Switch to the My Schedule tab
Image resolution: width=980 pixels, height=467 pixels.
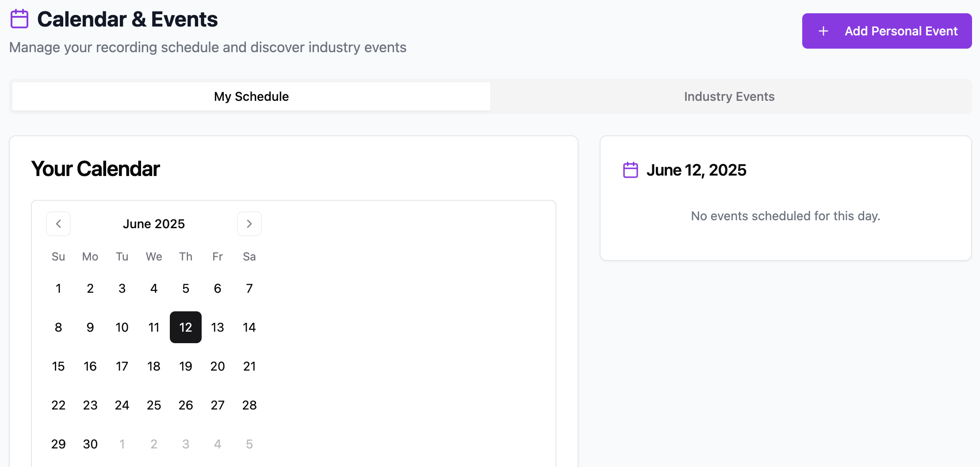coord(251,96)
